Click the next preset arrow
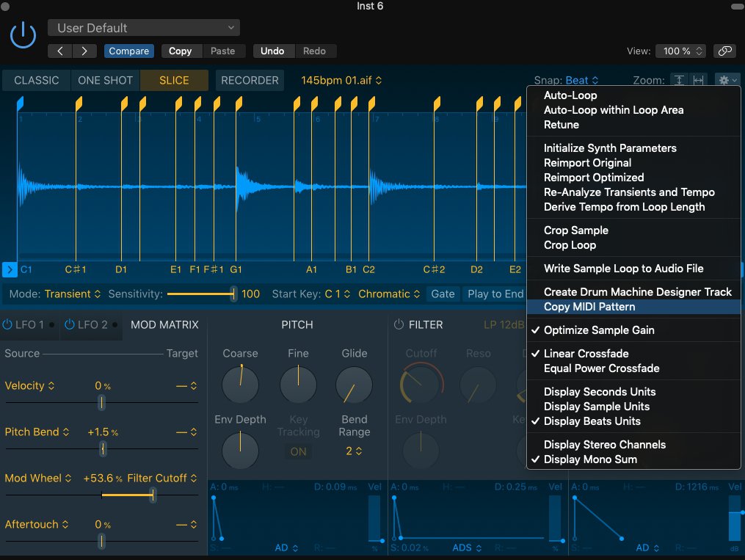Image resolution: width=745 pixels, height=560 pixels. click(x=84, y=51)
